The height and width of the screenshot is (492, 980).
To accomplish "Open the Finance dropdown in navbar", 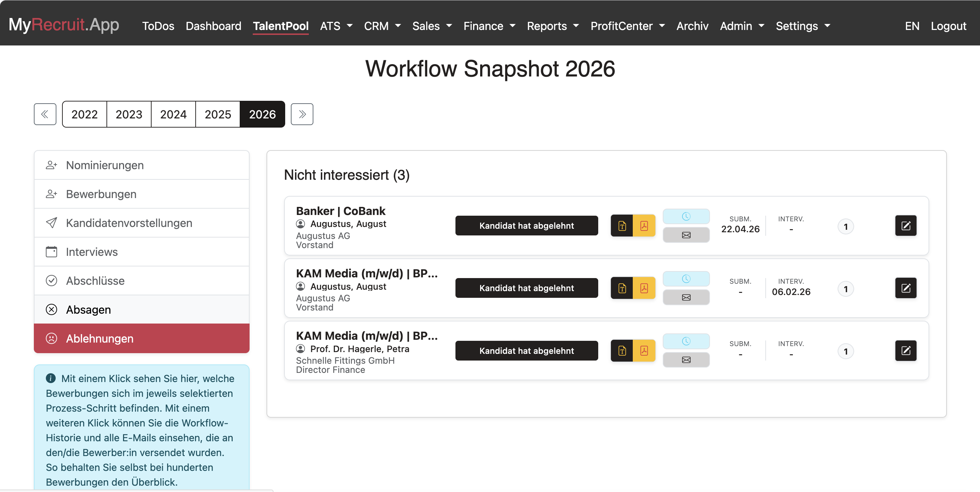I will coord(489,26).
